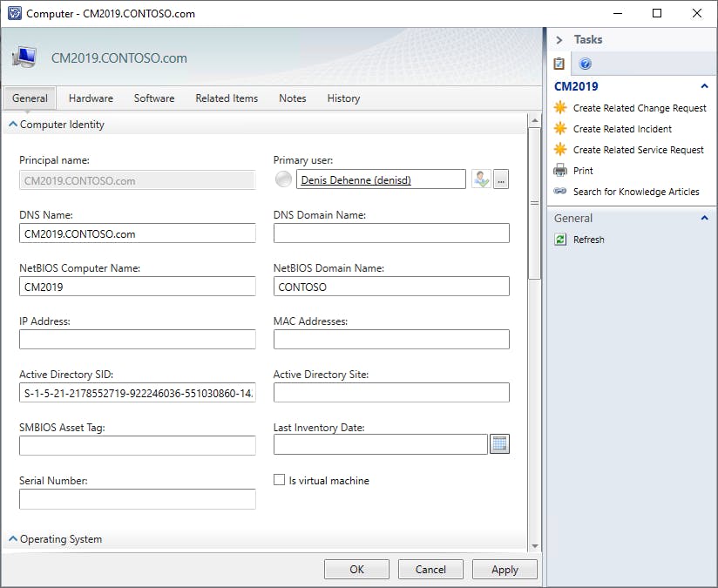Click the computer icon in header
718x588 pixels.
coord(24,57)
